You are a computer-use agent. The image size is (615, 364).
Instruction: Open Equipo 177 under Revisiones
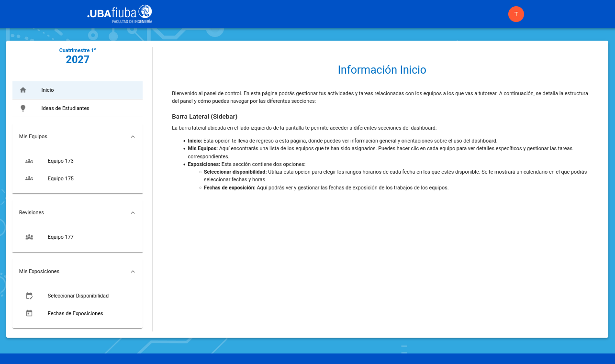click(x=61, y=237)
